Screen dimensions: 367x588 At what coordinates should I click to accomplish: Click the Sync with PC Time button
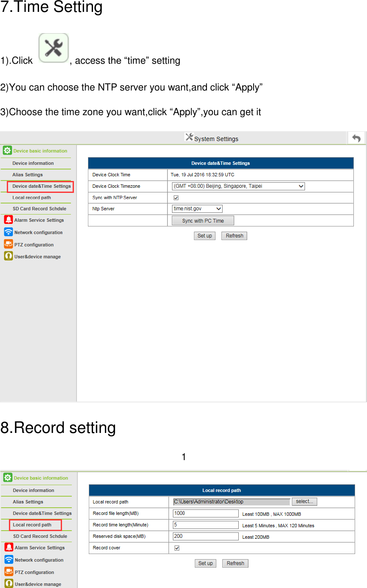(203, 220)
